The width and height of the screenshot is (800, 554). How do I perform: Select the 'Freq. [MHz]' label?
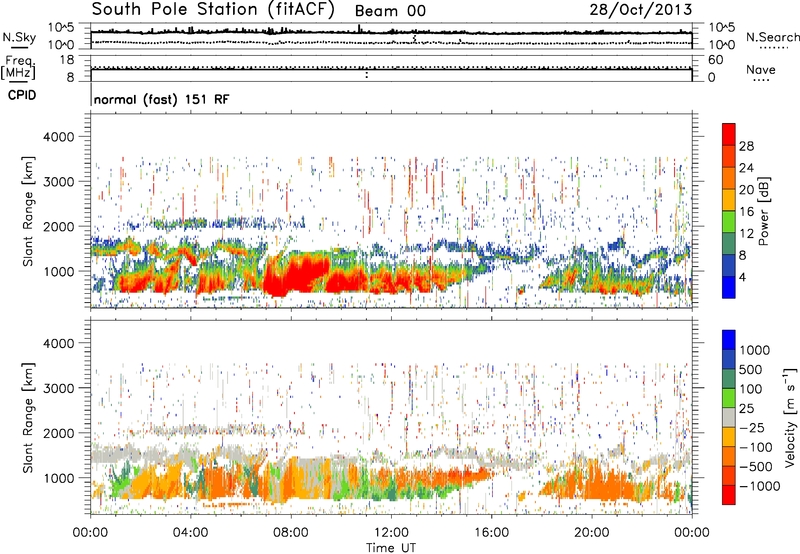(18, 68)
